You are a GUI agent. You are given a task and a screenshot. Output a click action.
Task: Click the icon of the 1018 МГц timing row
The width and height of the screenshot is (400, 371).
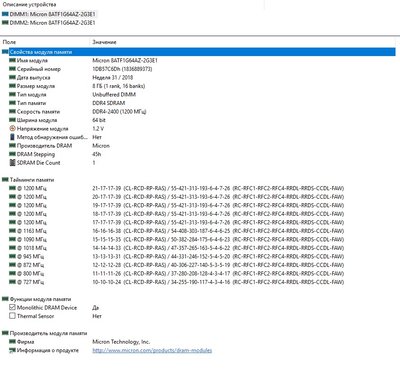[x=12, y=248]
